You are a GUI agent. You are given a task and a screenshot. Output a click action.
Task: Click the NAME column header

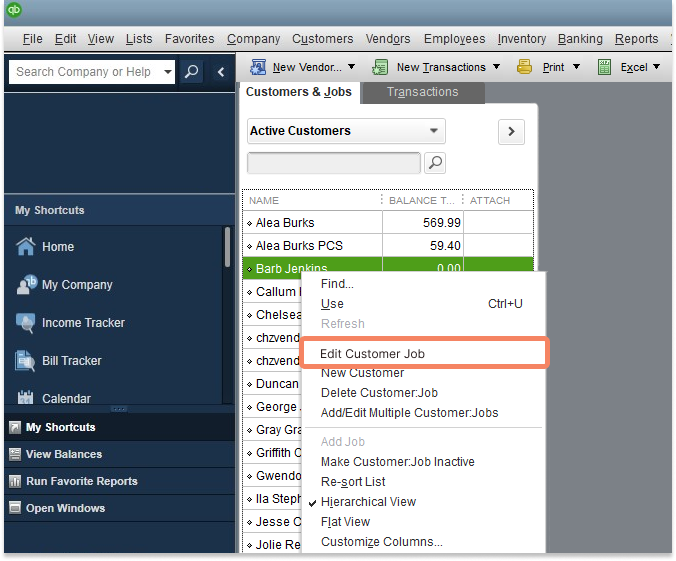(x=312, y=201)
